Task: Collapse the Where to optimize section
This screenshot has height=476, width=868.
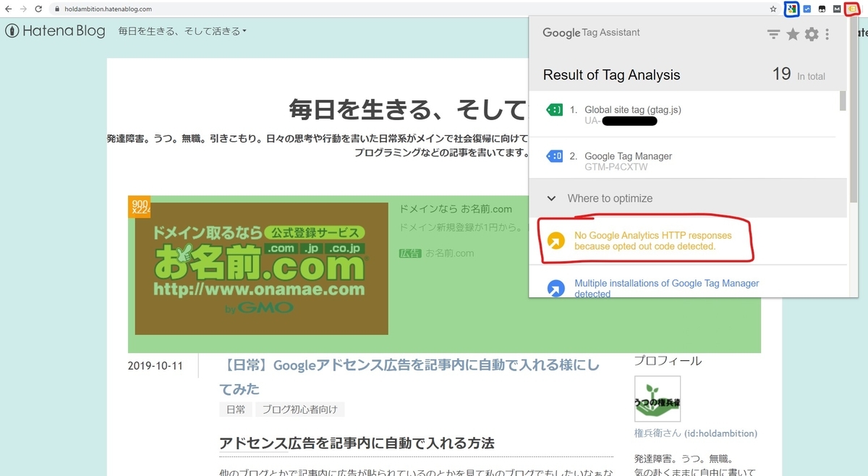Action: pos(688,198)
